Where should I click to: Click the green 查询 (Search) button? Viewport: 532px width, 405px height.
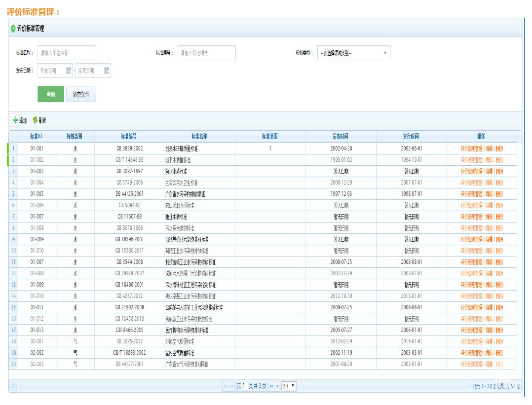pos(51,94)
